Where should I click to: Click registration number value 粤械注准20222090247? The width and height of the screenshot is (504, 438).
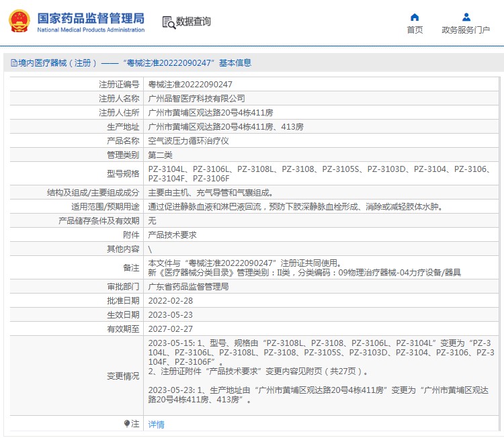point(190,85)
